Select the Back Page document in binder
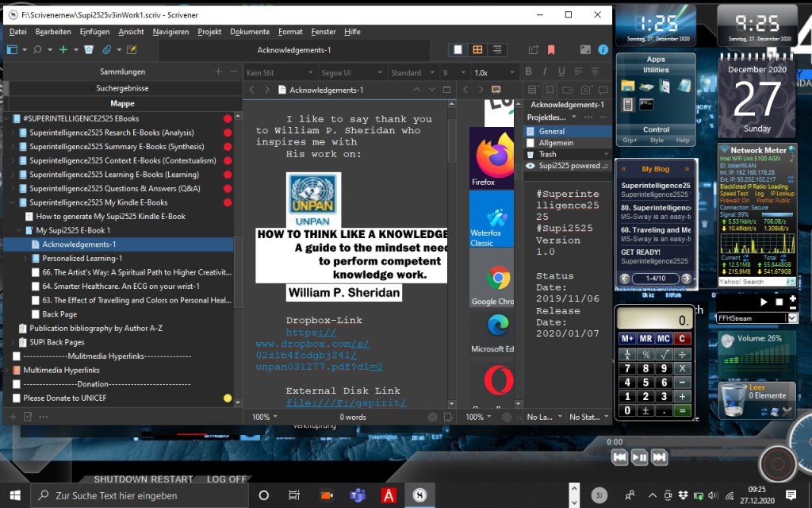This screenshot has height=508, width=812. pyautogui.click(x=59, y=314)
